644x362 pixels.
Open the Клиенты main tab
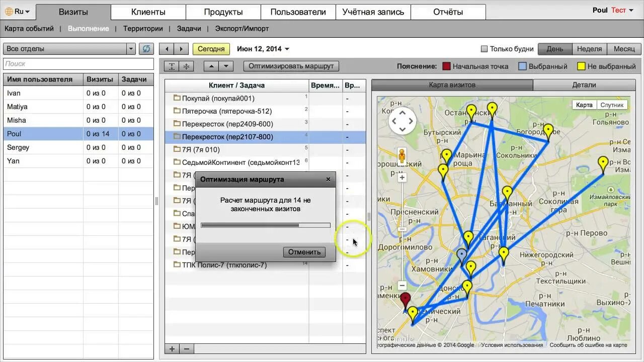coord(148,12)
